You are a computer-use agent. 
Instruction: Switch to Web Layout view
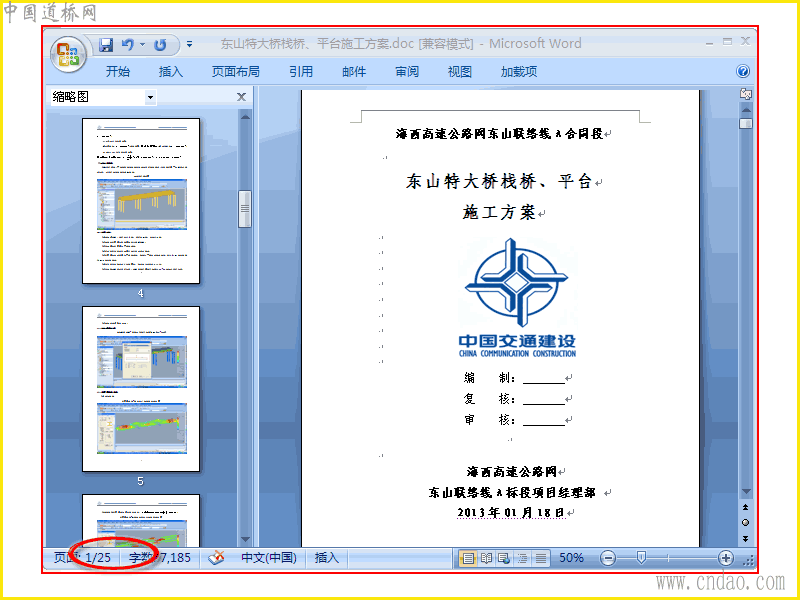coord(504,558)
